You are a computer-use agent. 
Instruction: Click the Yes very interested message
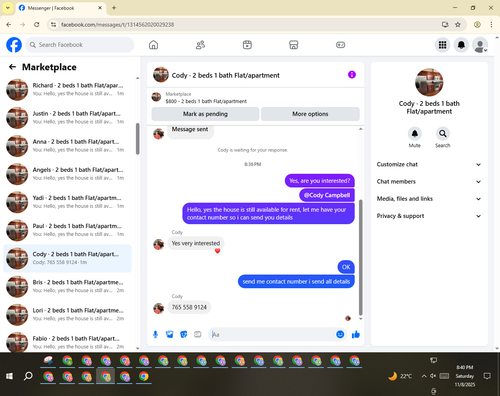pos(196,243)
